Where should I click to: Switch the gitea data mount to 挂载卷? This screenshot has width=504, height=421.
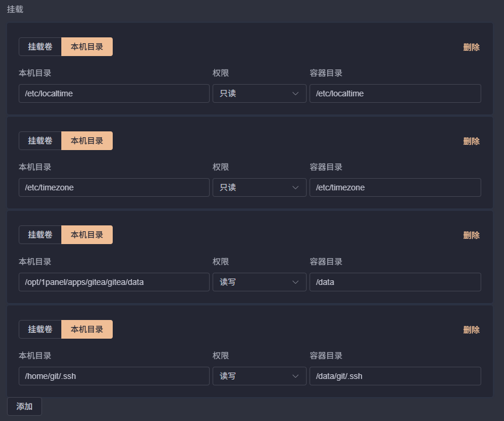(x=40, y=235)
